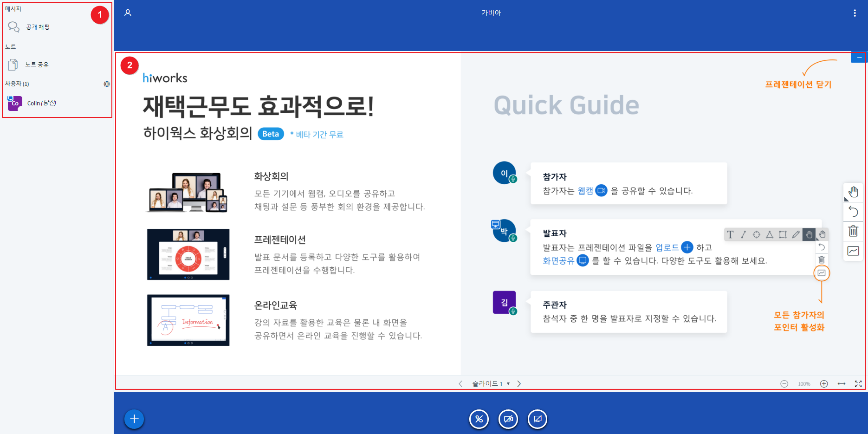868x434 pixels.
Task: Open the 공개 채팅 public chat
Action: point(29,27)
